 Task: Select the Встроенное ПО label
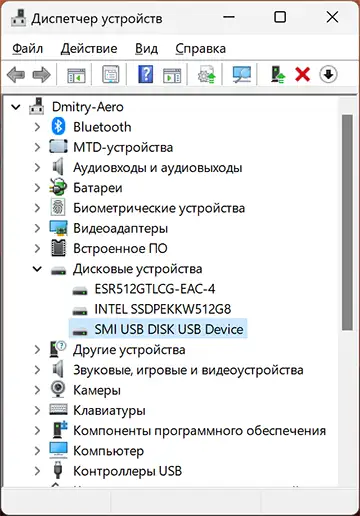click(x=120, y=249)
